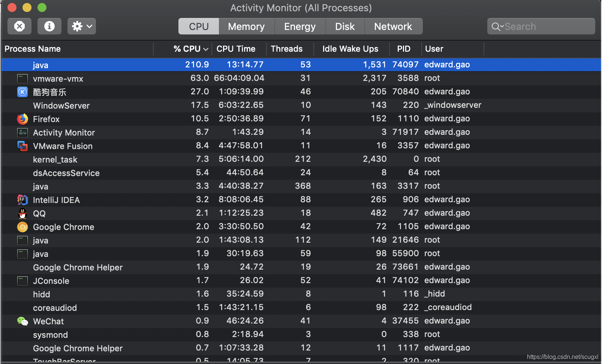Select the JConsole process name
The width and height of the screenshot is (602, 364).
pos(51,281)
